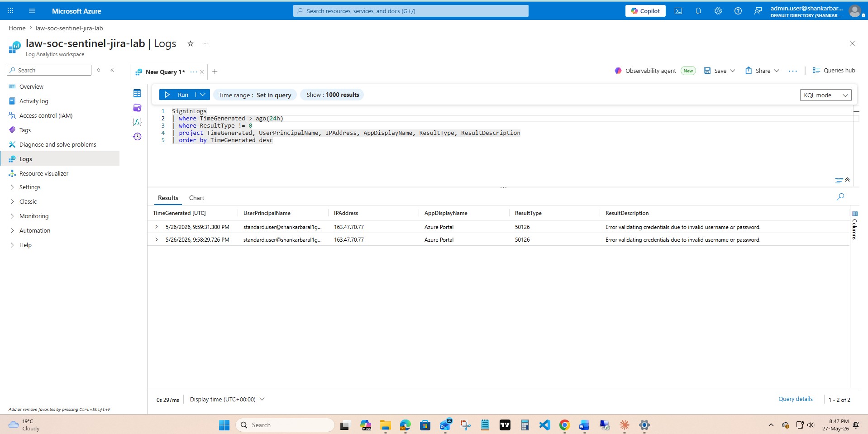Open portal settings gear
Viewport: 868px width, 434px height.
[718, 11]
